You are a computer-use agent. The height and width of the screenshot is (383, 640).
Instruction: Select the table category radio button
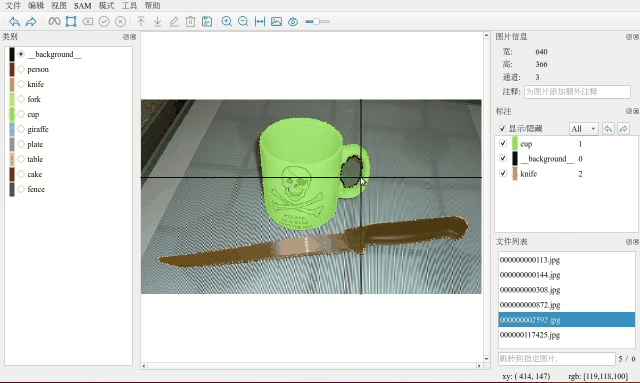tap(21, 159)
